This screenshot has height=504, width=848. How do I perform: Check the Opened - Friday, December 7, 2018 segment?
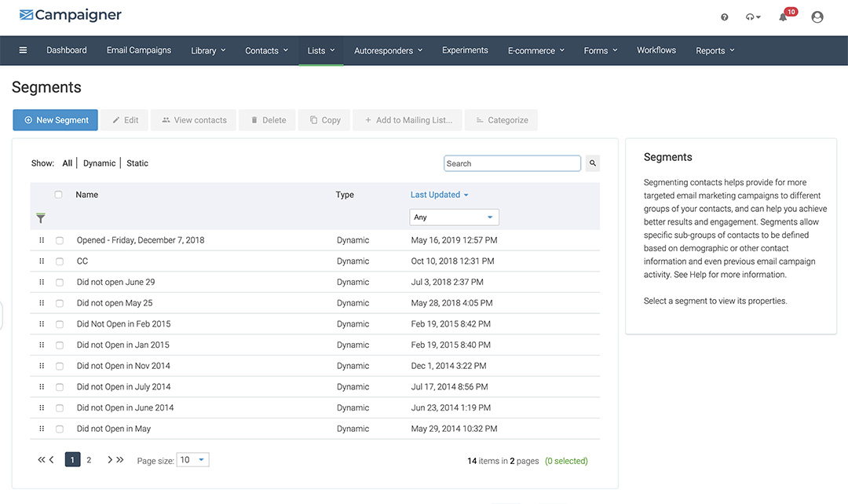[x=60, y=241]
